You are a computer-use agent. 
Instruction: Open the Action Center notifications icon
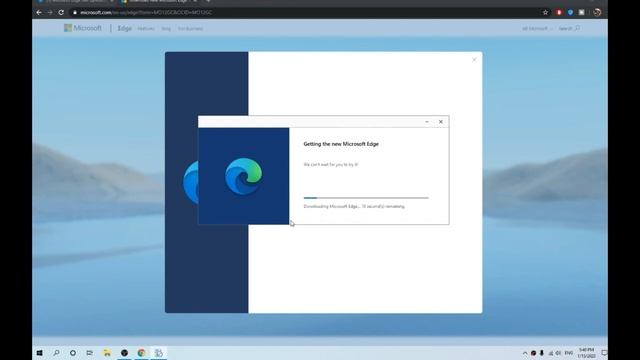604,353
